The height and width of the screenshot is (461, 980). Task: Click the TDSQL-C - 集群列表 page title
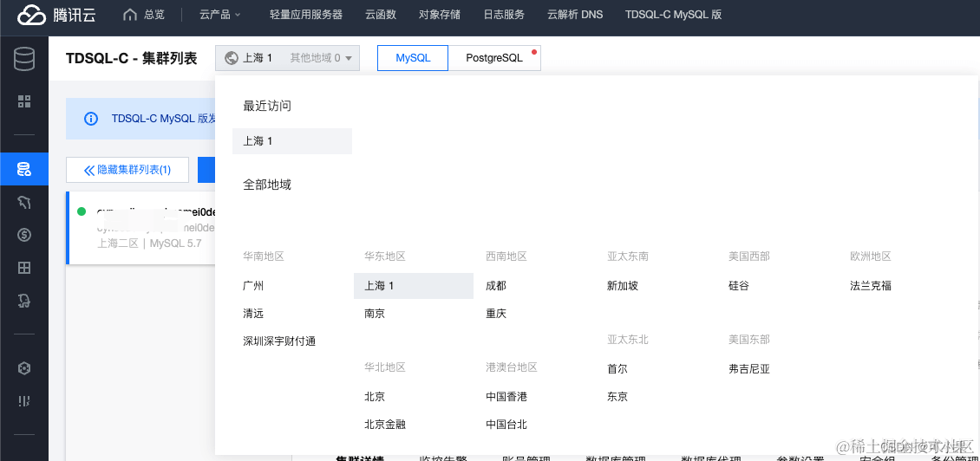[x=131, y=58]
